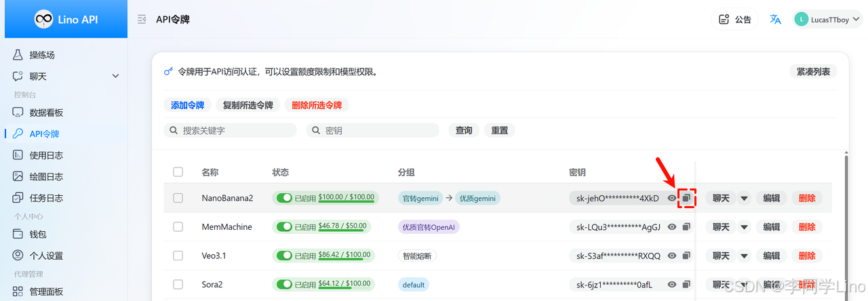This screenshot has width=868, height=301.
Task: Toggle the Veo3.1 已启用 switch
Action: (x=284, y=256)
